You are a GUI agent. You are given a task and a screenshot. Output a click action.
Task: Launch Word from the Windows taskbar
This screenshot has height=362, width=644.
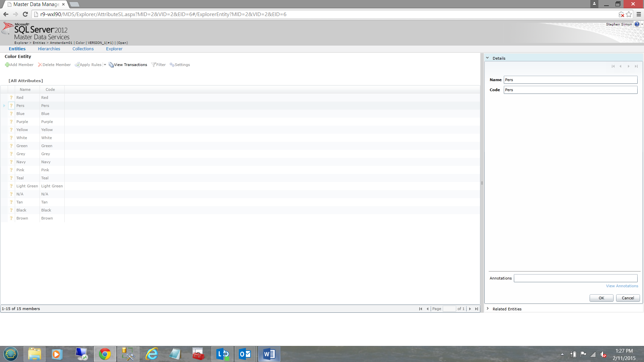(269, 354)
